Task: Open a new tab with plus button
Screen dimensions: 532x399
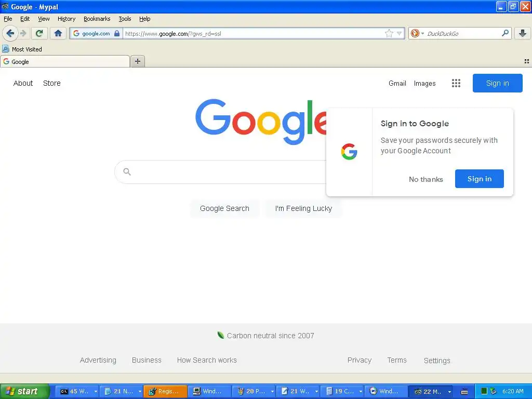Action: tap(137, 61)
